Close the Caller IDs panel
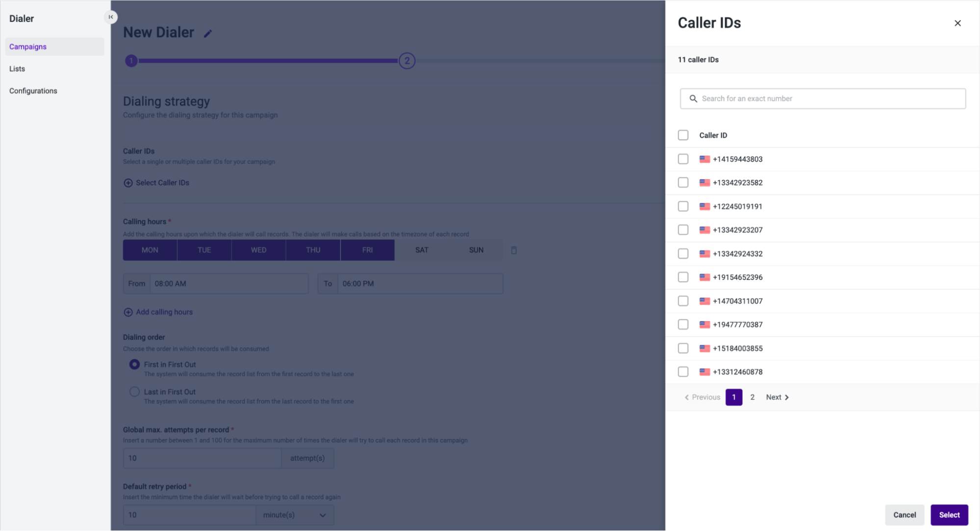980x531 pixels. tap(957, 23)
